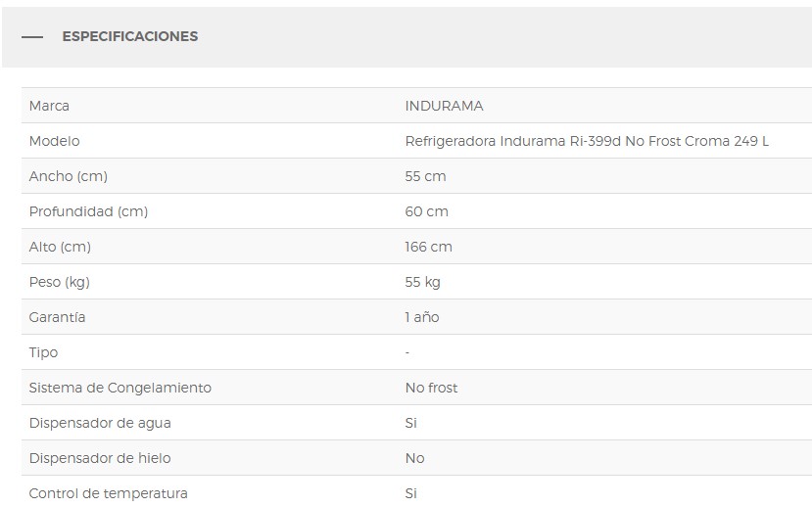Click the 1 año warranty value
The image size is (812, 507).
pyautogui.click(x=422, y=317)
